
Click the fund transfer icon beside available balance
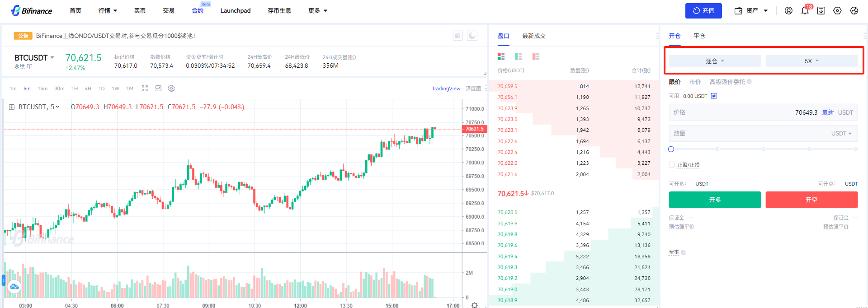[714, 96]
